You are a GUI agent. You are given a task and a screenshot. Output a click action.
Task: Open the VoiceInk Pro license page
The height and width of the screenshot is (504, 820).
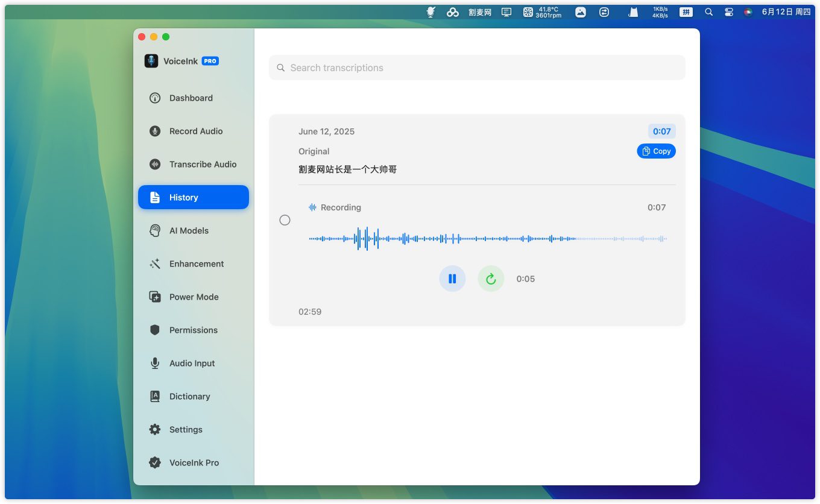(x=194, y=463)
